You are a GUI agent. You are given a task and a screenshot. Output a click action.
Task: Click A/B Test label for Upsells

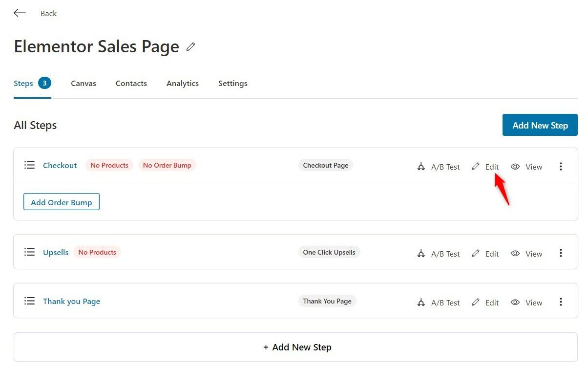[445, 254]
